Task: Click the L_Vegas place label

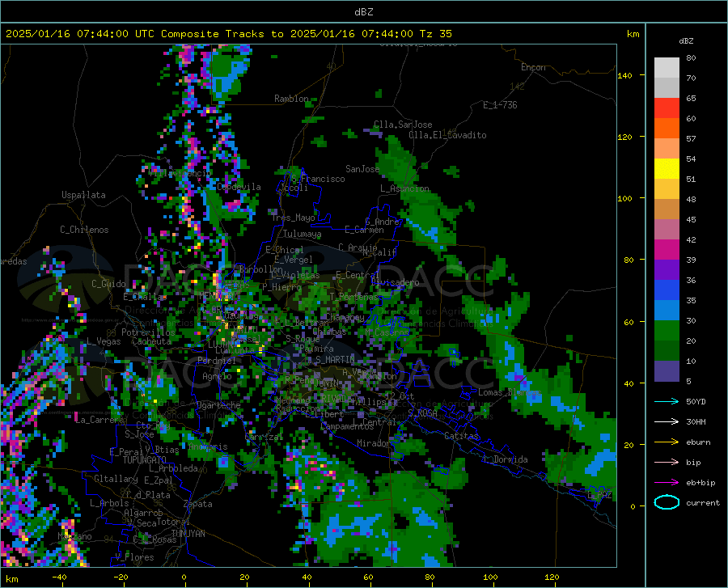Action: (104, 341)
